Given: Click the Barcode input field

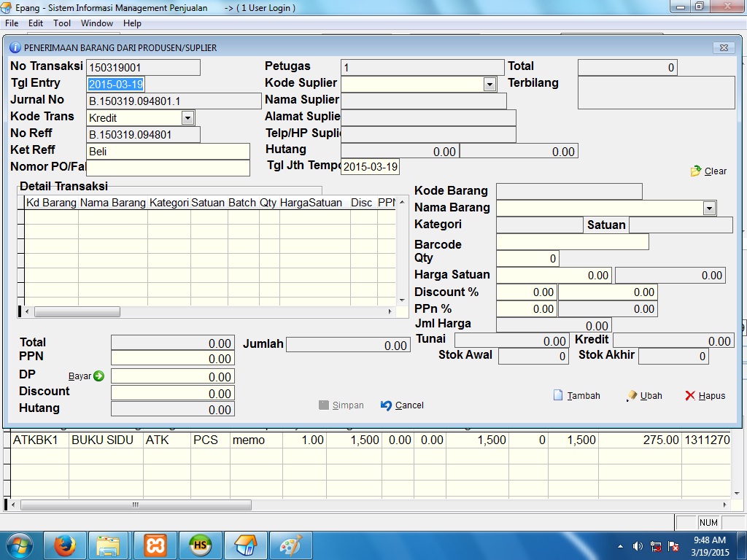Looking at the screenshot, I should click(x=572, y=242).
